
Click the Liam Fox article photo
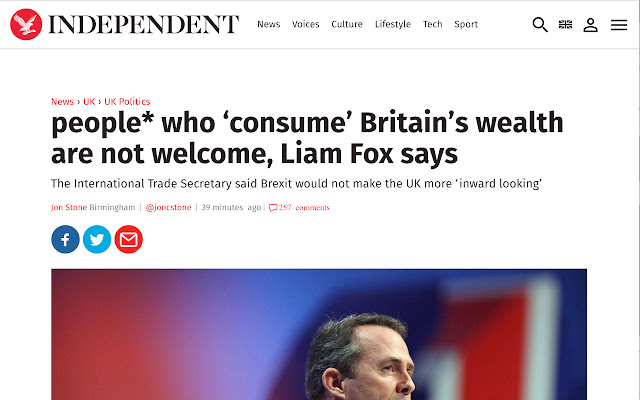319,334
